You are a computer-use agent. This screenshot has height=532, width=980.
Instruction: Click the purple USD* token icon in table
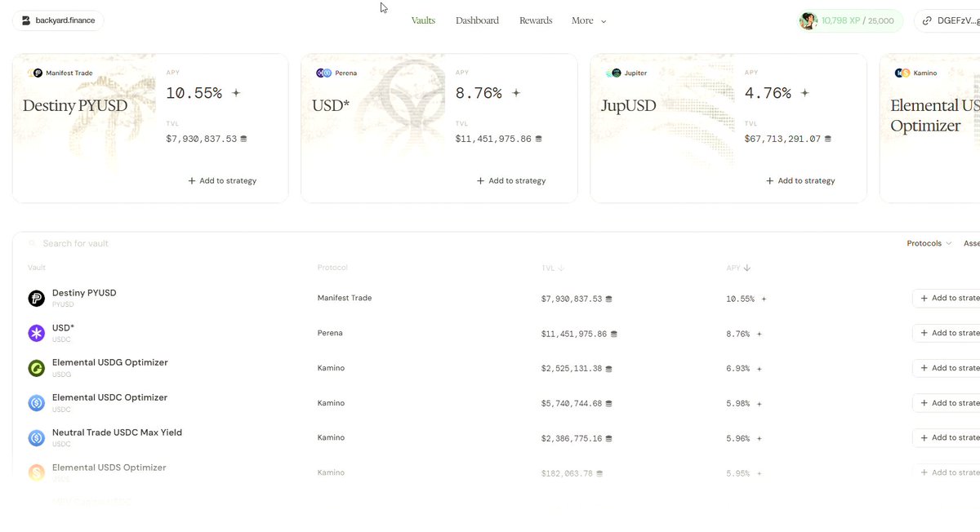36,333
